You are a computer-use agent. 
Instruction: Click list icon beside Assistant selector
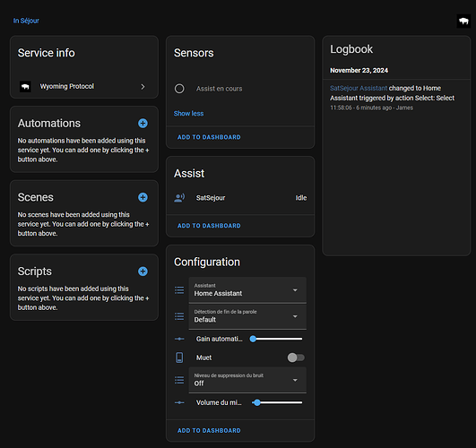(179, 290)
